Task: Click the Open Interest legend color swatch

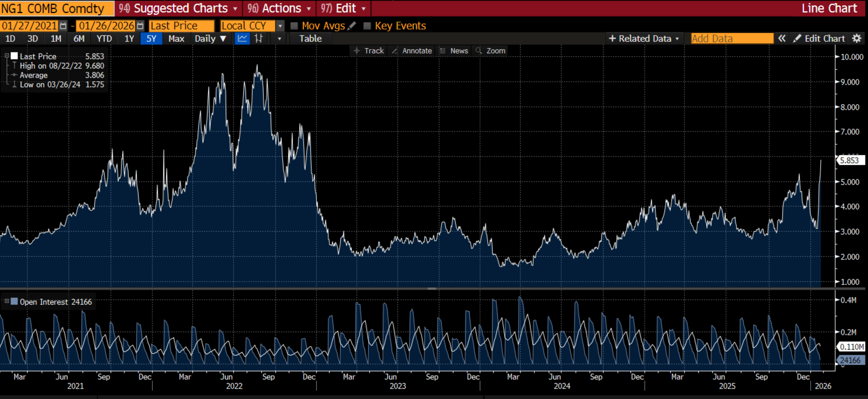Action: pos(14,302)
